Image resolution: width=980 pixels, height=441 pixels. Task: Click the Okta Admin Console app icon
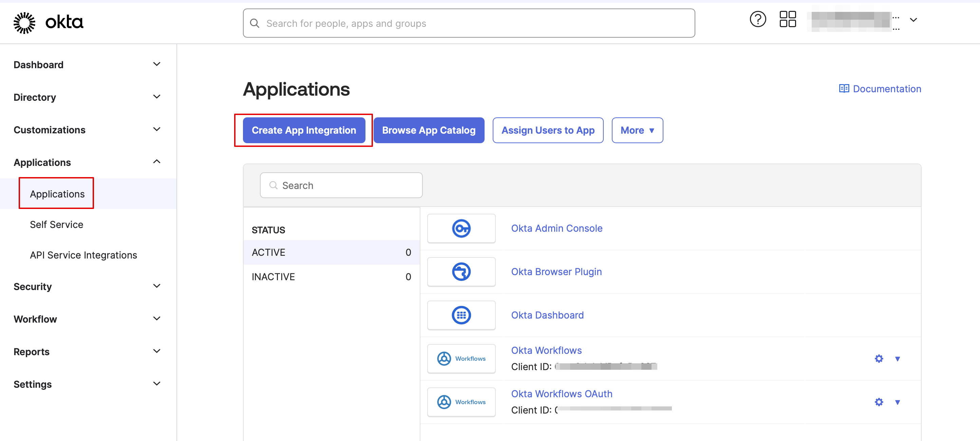[461, 229]
